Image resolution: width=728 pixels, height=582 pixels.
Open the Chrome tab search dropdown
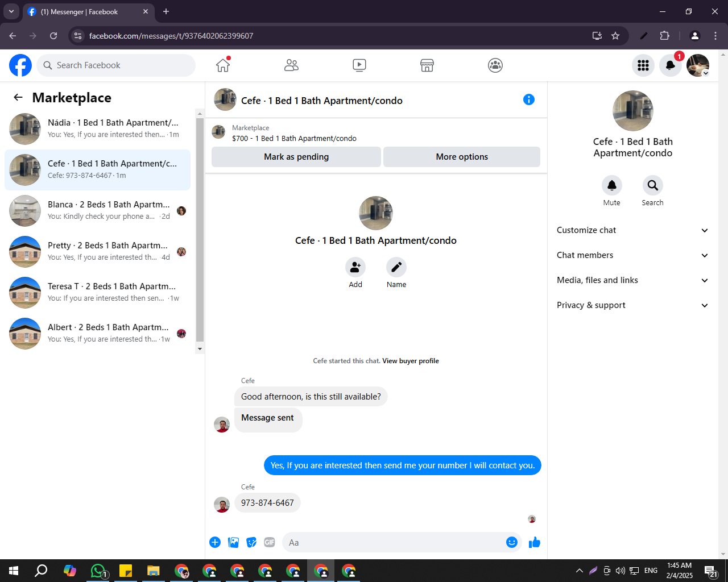click(11, 11)
